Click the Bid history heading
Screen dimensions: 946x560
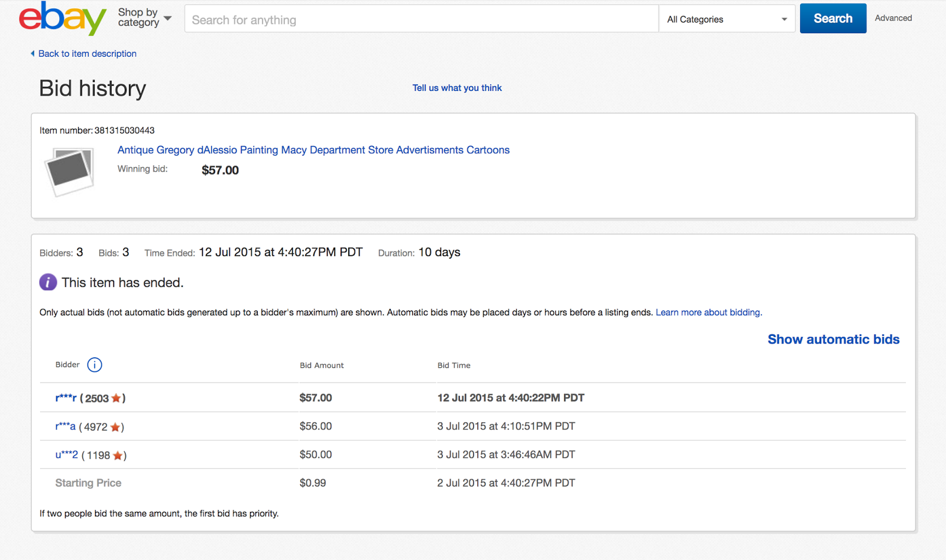pyautogui.click(x=92, y=89)
